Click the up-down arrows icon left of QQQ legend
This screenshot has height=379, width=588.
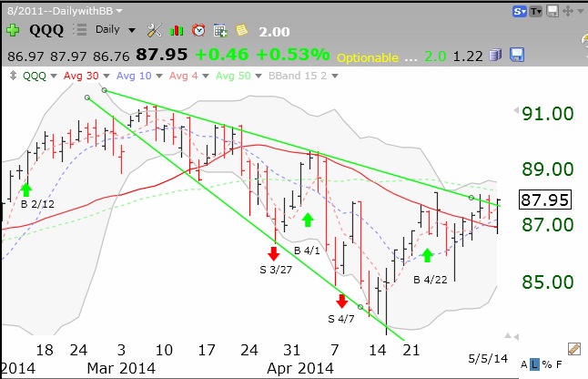(13, 76)
